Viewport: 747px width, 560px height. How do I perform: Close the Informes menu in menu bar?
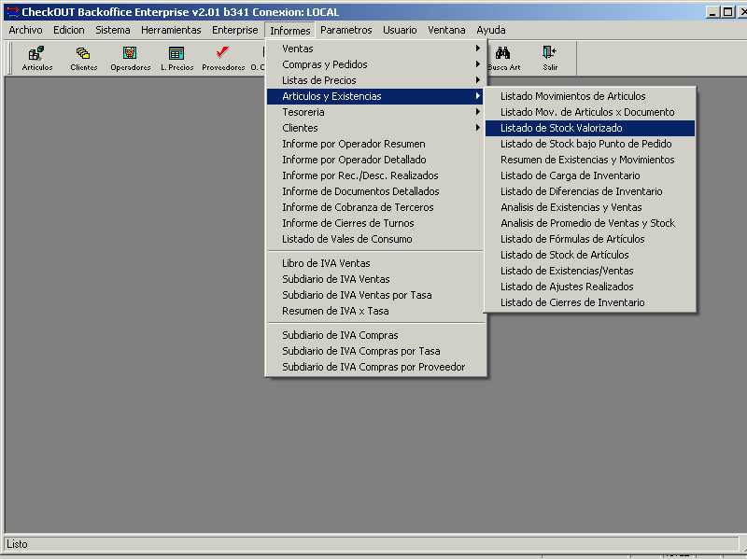pos(289,31)
